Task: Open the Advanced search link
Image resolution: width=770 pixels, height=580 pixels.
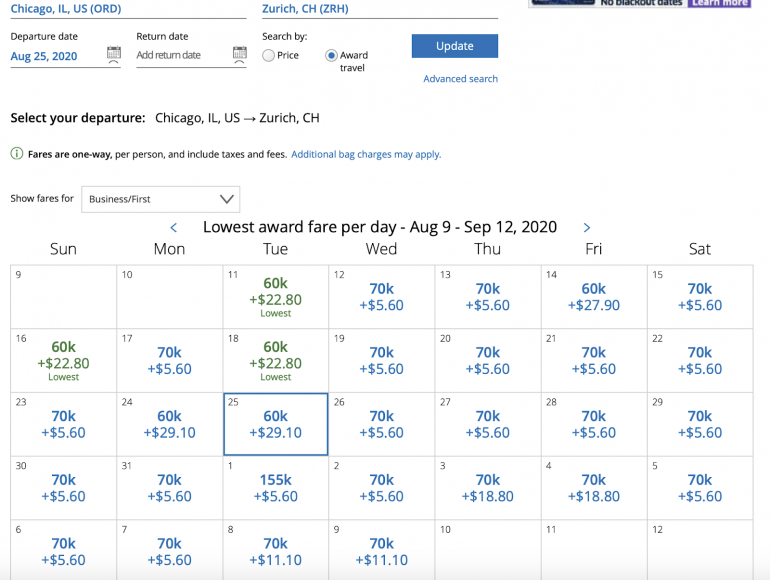Action: (460, 79)
